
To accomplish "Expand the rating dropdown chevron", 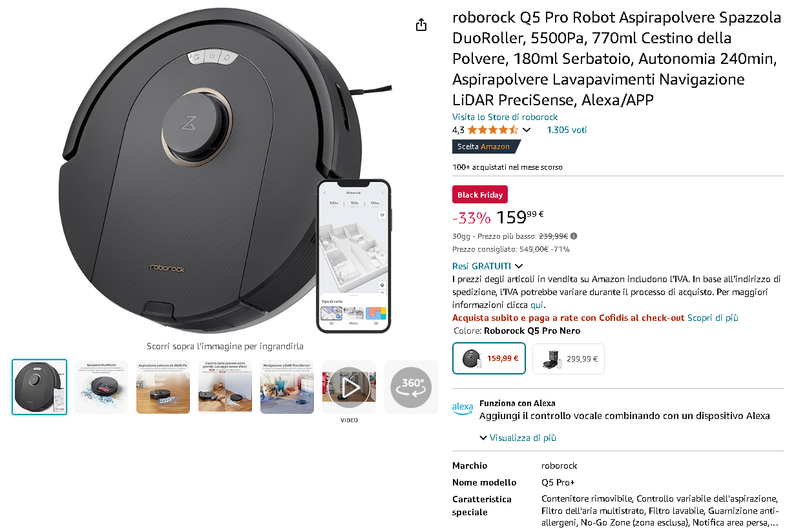I will 527,130.
